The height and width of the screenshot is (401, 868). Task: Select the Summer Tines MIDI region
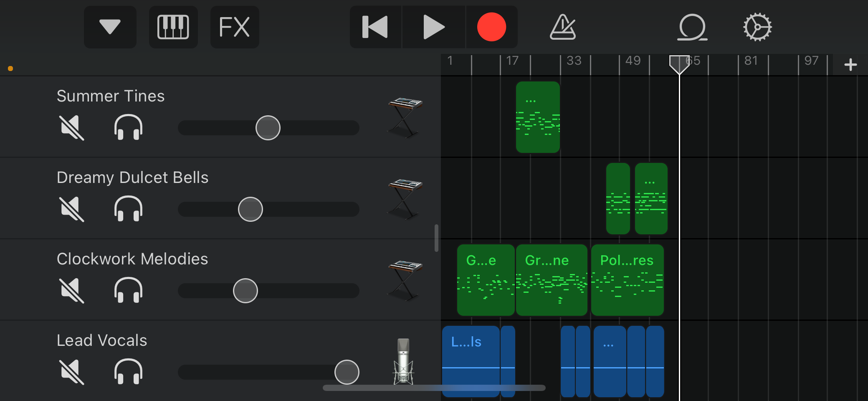click(538, 117)
